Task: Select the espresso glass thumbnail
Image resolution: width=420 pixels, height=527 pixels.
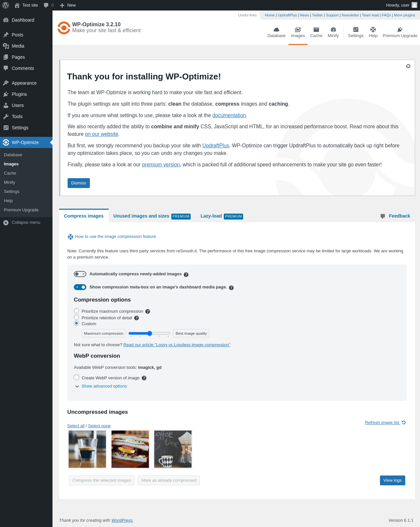Action: (87, 449)
